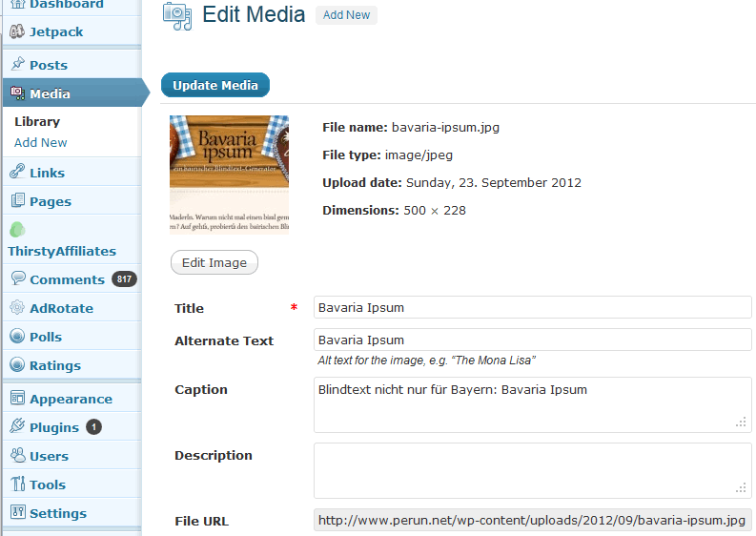Screen dimensions: 756x536
Task: Open the Posts menu
Action: coord(49,65)
